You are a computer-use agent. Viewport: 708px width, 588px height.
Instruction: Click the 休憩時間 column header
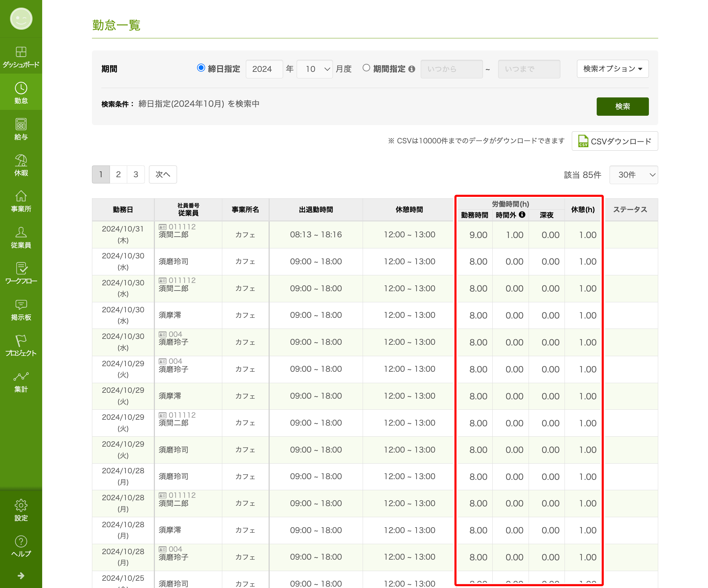coord(409,210)
